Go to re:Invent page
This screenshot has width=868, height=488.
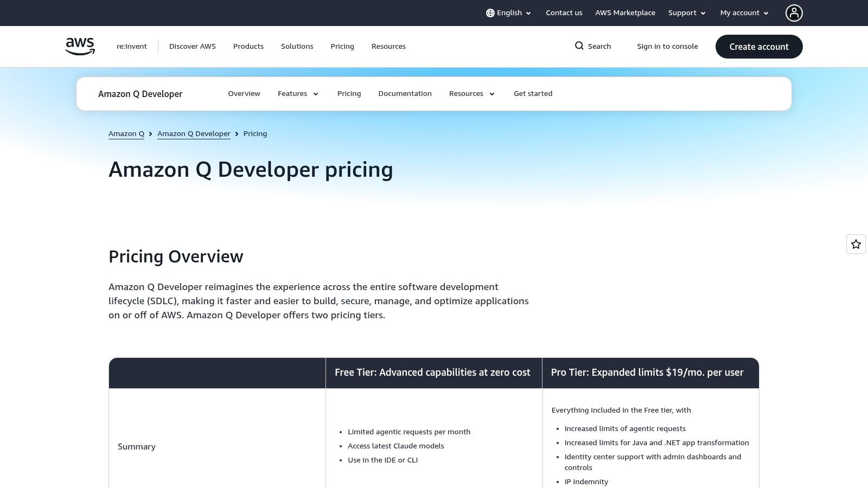pyautogui.click(x=132, y=47)
